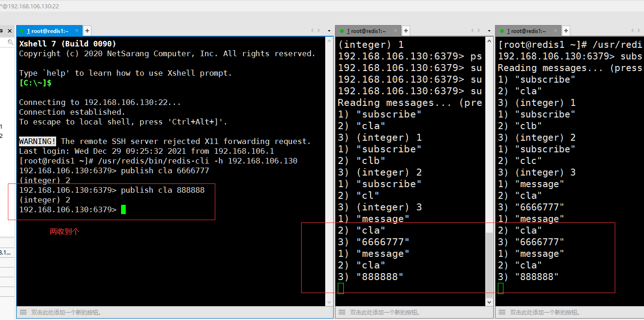
Task: Add a new tab in the right pane
Action: pos(566,31)
